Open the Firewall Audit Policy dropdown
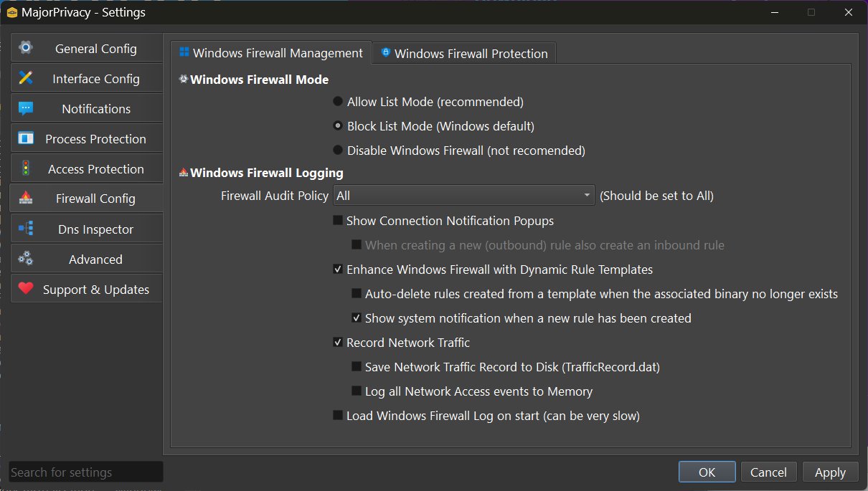The width and height of the screenshot is (868, 491). pyautogui.click(x=463, y=196)
